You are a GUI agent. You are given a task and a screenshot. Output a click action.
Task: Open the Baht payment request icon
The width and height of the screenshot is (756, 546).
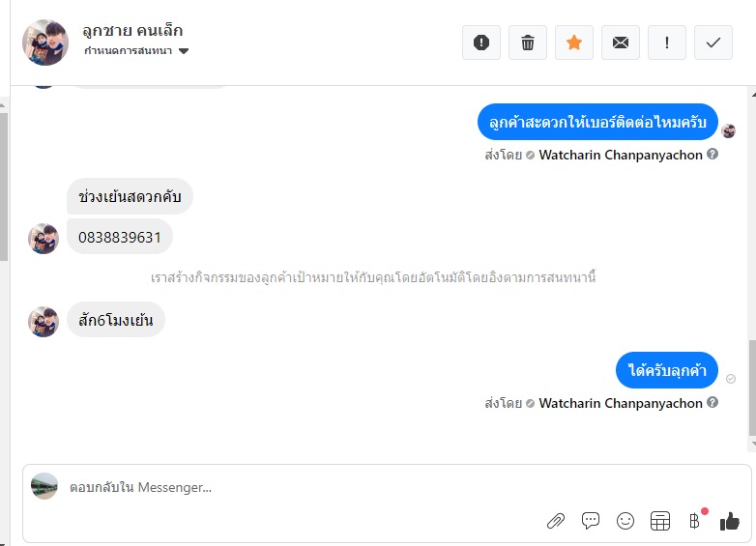pyautogui.click(x=695, y=521)
